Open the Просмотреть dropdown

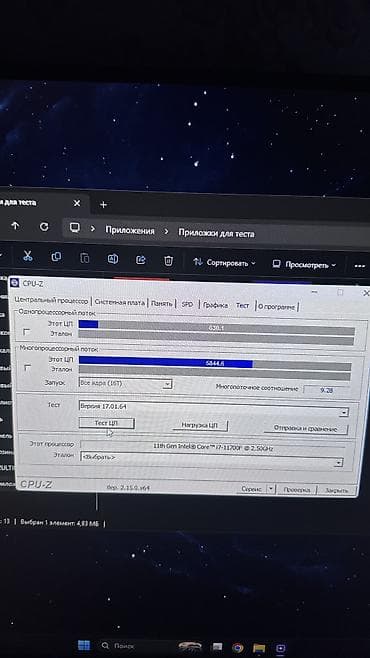coord(305,265)
